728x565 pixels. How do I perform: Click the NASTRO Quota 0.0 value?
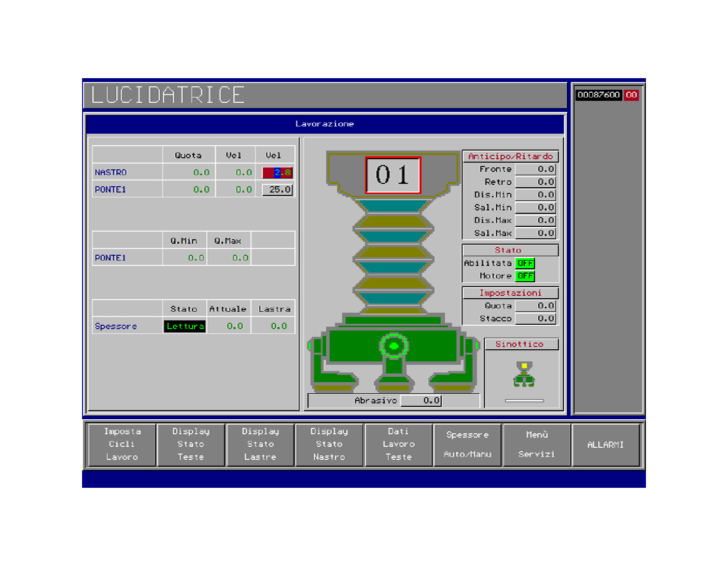(x=201, y=172)
